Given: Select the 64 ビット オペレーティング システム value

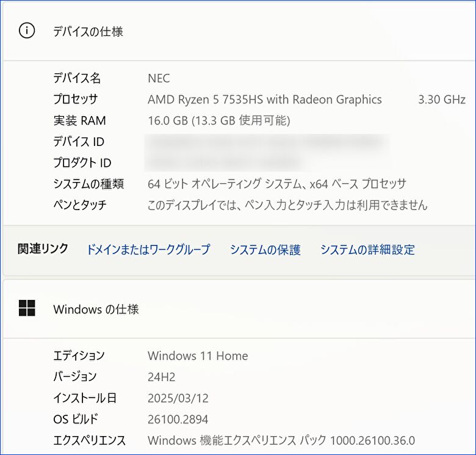Looking at the screenshot, I should pyautogui.click(x=277, y=184).
